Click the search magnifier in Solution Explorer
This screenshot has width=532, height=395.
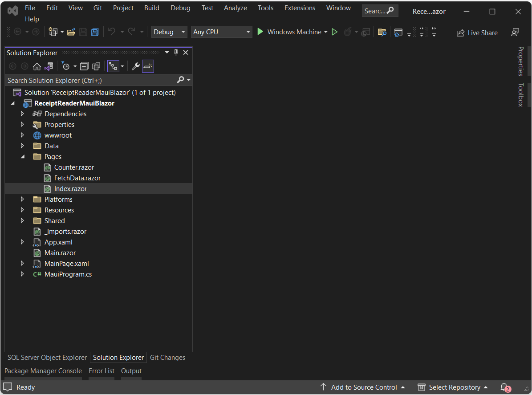click(x=180, y=80)
